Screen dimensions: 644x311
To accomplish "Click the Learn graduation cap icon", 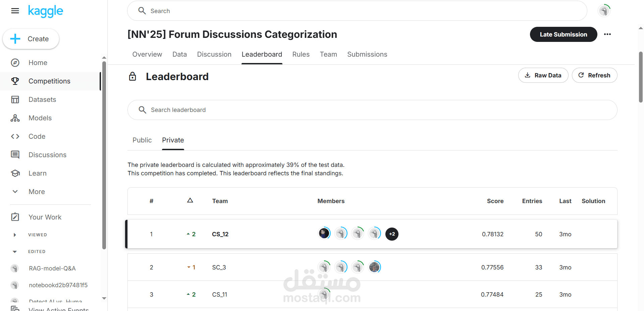I will click(x=15, y=173).
